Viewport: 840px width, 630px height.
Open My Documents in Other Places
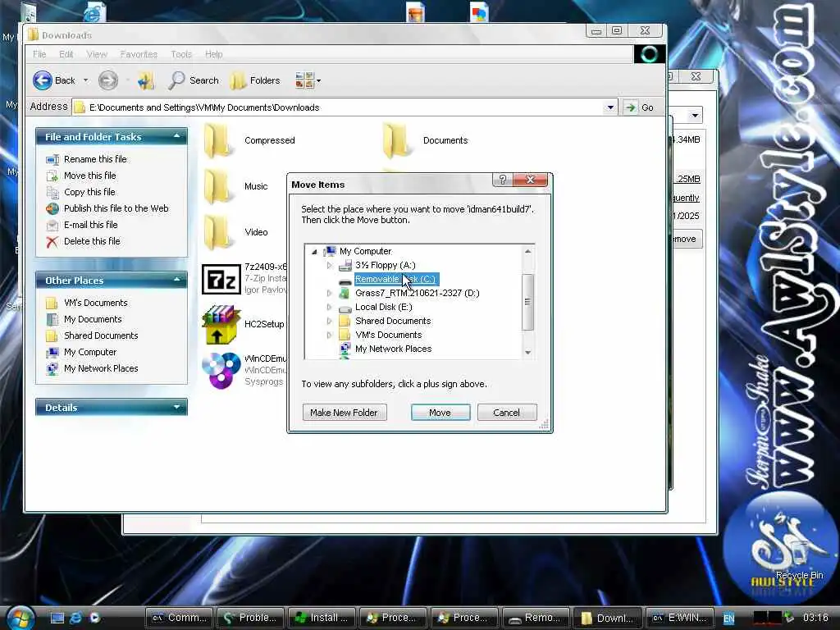[x=93, y=319]
